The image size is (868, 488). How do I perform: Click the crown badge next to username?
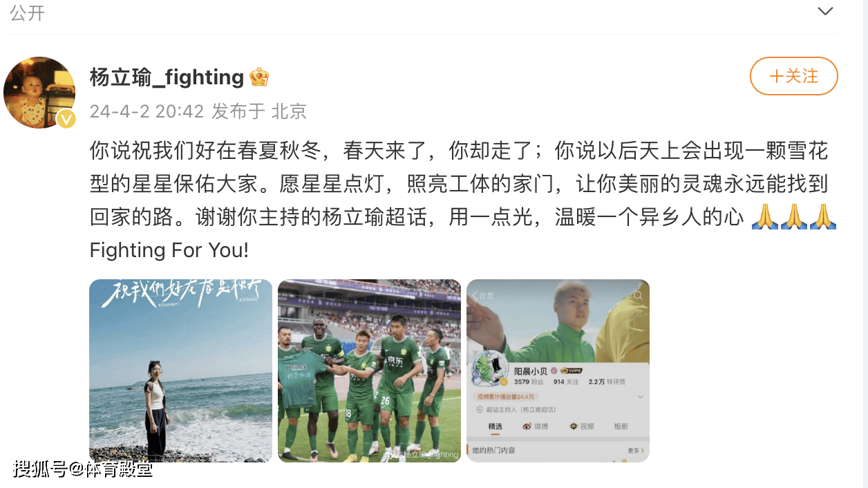pyautogui.click(x=259, y=77)
